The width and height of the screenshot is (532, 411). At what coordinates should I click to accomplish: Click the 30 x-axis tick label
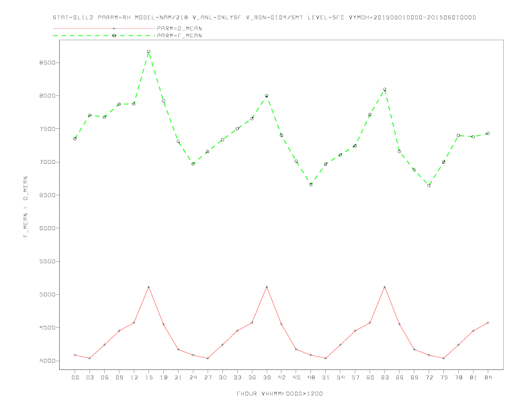[x=222, y=377]
